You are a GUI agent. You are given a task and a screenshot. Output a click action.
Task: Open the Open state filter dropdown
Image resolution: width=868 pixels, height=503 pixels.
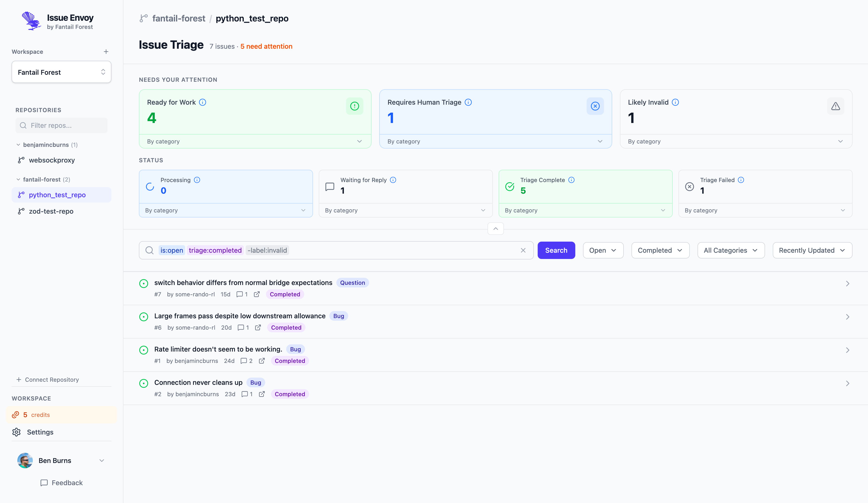coord(603,251)
